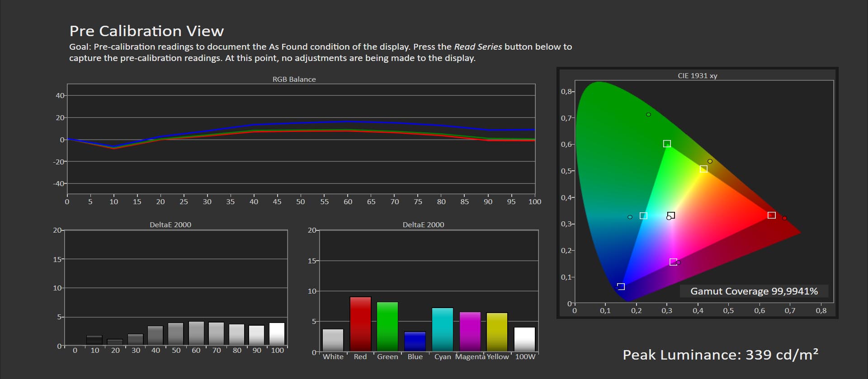Select the red target square in CIE diagram
868x379 pixels.
[x=772, y=215]
